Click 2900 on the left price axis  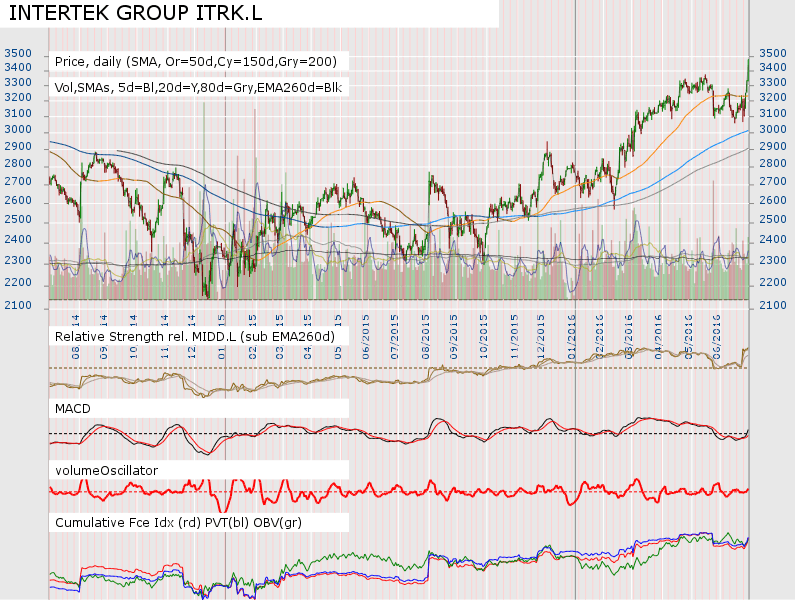18,146
